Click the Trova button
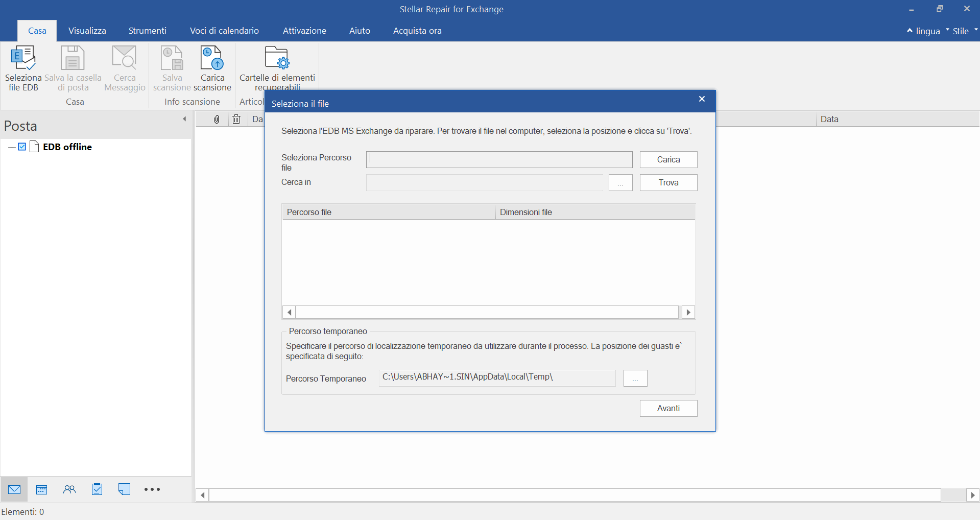Image resolution: width=980 pixels, height=520 pixels. pos(668,182)
